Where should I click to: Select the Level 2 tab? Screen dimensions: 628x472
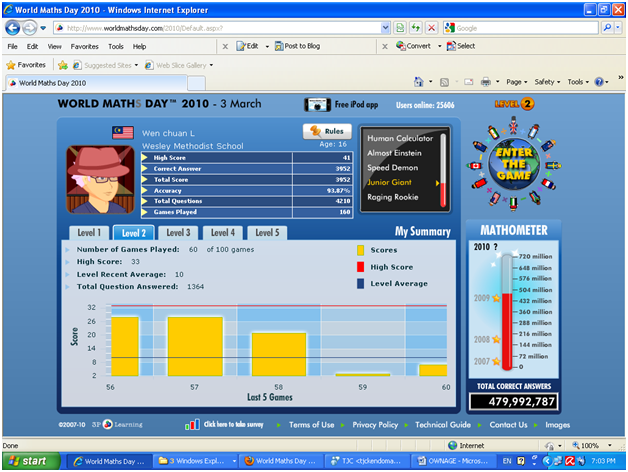click(133, 233)
